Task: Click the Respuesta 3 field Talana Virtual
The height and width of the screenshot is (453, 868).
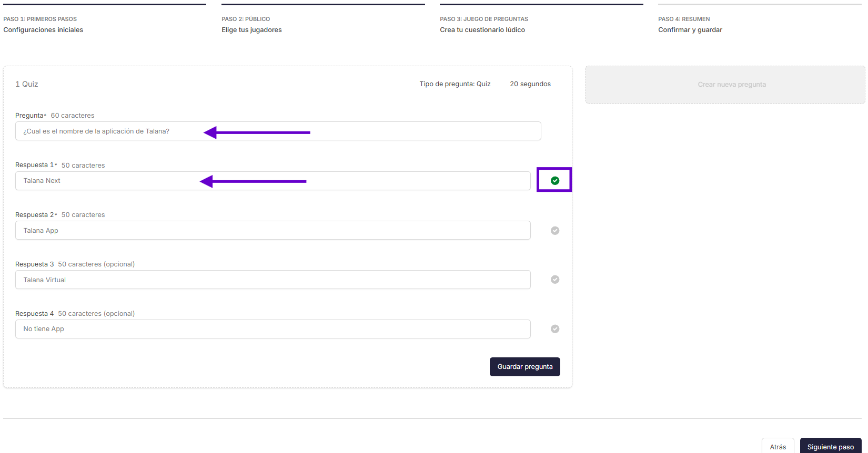Action: (x=273, y=280)
